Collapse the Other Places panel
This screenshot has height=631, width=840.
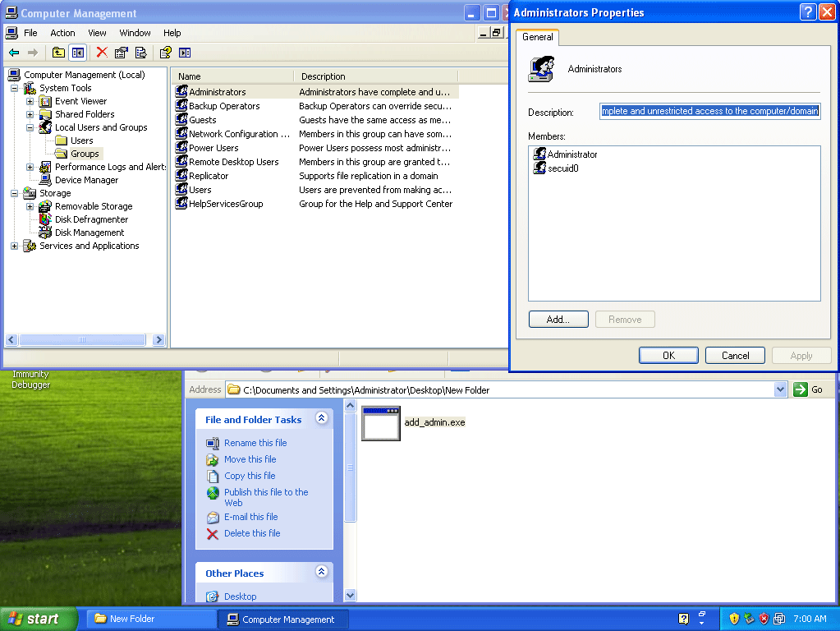[321, 572]
